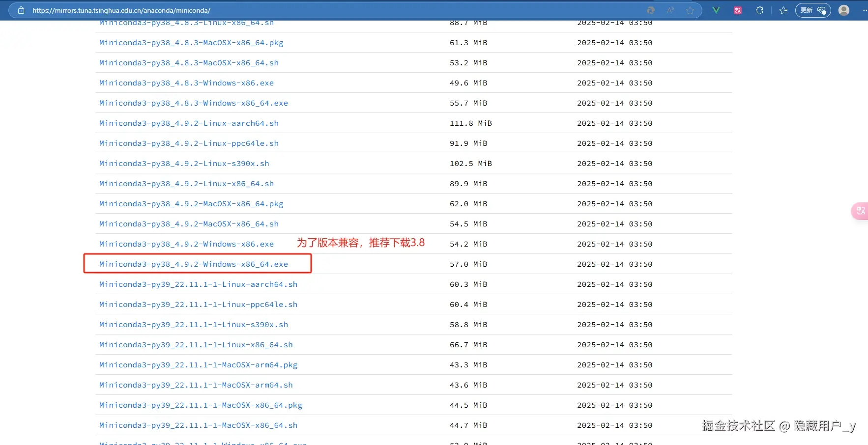Open the browser profile avatar
The width and height of the screenshot is (868, 445).
click(844, 10)
